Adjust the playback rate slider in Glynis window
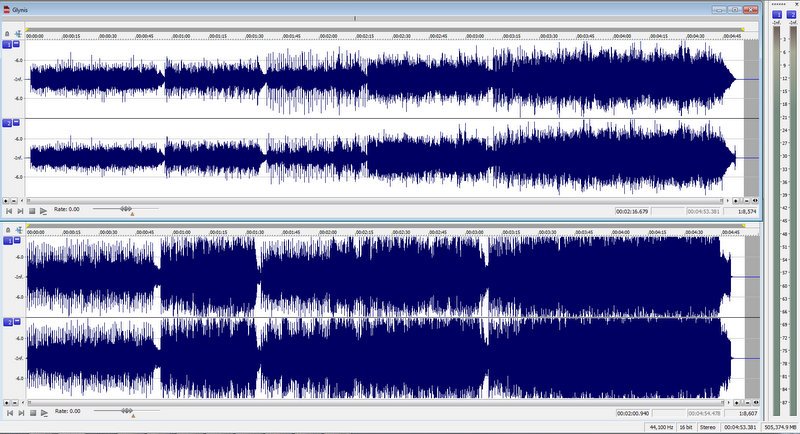Image resolution: width=800 pixels, height=434 pixels. tap(126, 209)
